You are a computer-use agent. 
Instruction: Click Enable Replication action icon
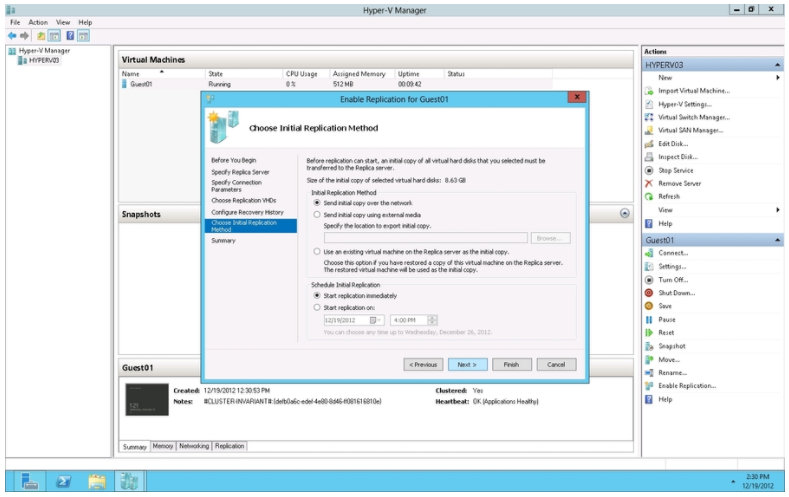649,386
